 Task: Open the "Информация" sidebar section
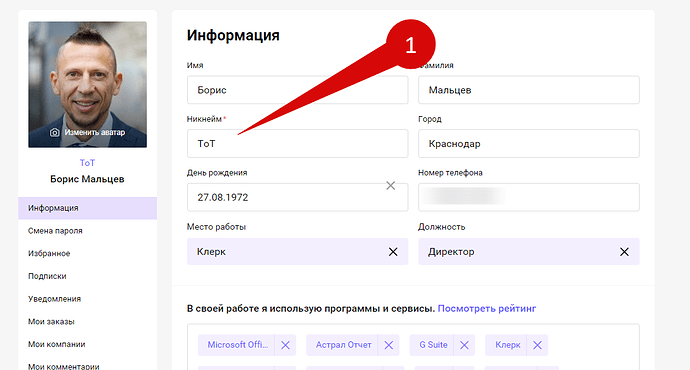click(88, 208)
